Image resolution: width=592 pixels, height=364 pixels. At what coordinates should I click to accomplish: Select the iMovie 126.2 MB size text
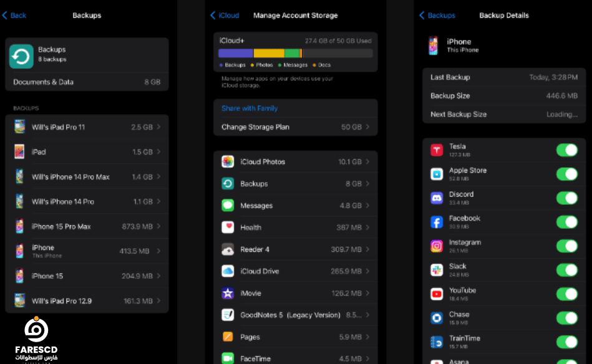[347, 293]
